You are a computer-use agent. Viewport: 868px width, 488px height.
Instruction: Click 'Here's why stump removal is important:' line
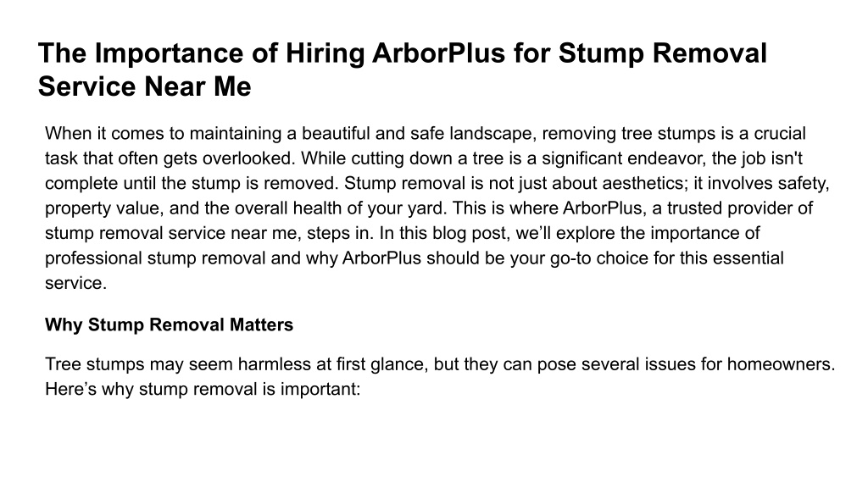(x=203, y=389)
